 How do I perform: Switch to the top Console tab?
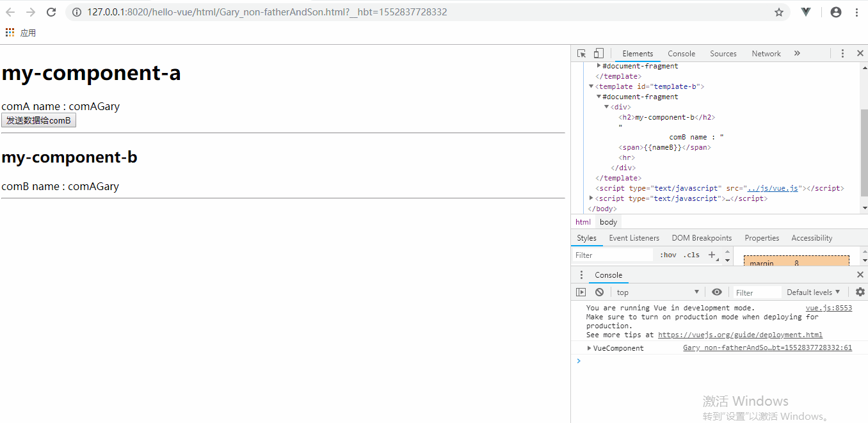coord(681,54)
